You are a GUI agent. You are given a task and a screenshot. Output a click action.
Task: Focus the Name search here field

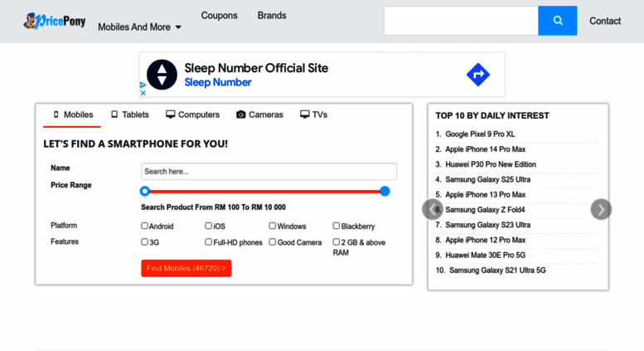269,172
